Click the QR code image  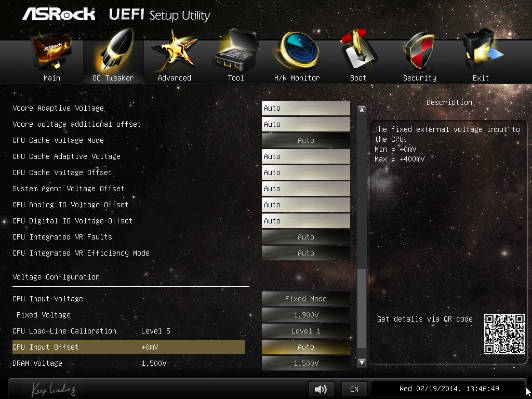click(504, 334)
